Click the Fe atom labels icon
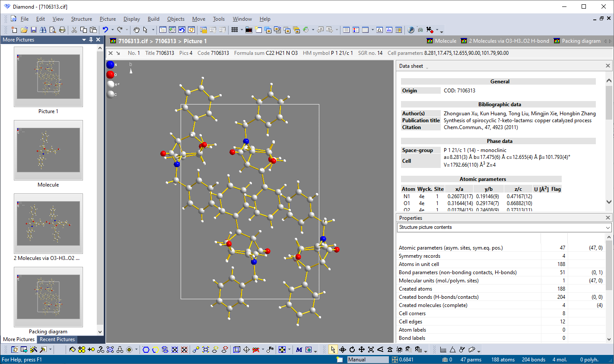The height and width of the screenshot is (364, 614). pyautogui.click(x=270, y=350)
